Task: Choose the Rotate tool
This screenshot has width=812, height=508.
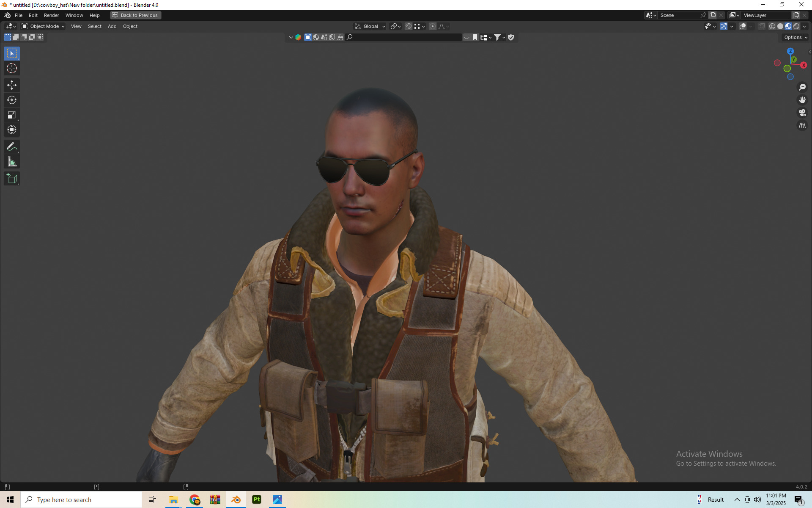Action: (x=12, y=100)
